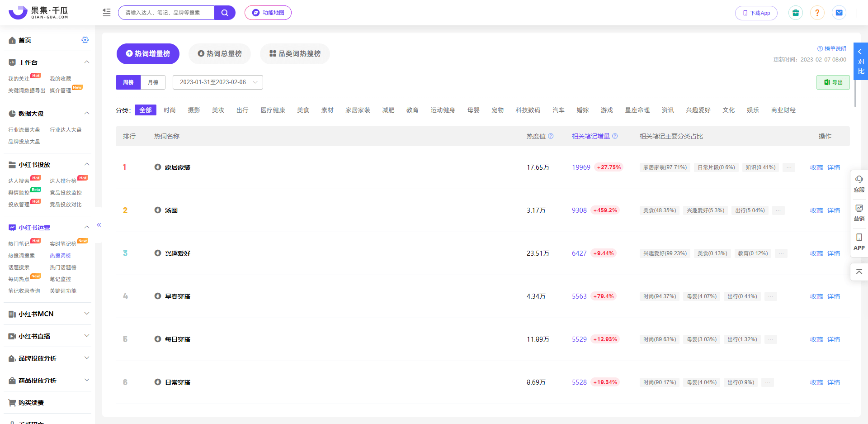Switch to 品类词热搜榜 tab
This screenshot has height=424, width=868.
[295, 54]
